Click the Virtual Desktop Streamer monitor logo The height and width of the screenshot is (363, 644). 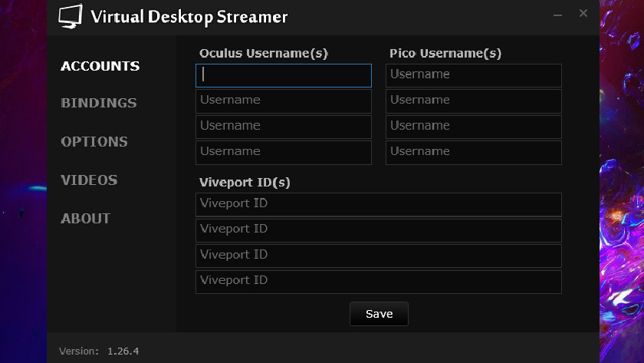(x=71, y=16)
